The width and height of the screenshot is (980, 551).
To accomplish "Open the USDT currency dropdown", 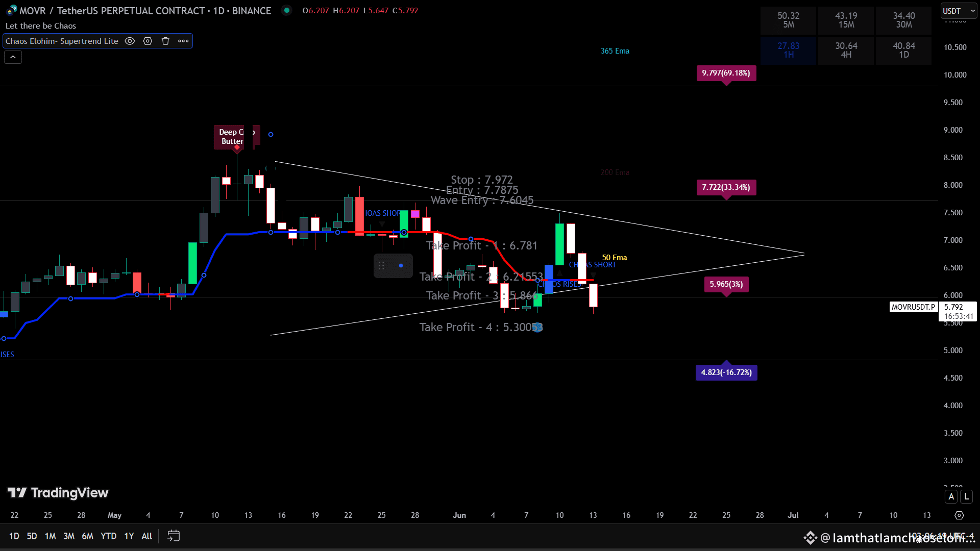I will pyautogui.click(x=959, y=11).
